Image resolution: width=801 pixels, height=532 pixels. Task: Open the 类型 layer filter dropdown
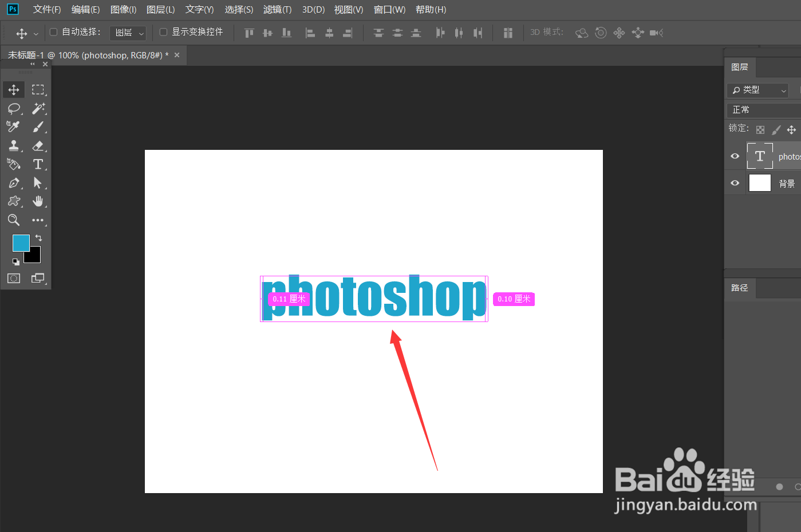click(758, 90)
